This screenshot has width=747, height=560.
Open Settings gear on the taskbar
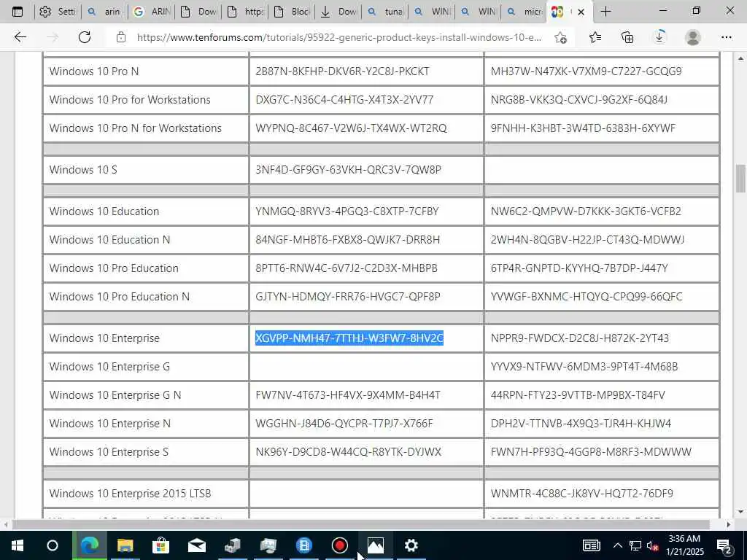point(411,545)
